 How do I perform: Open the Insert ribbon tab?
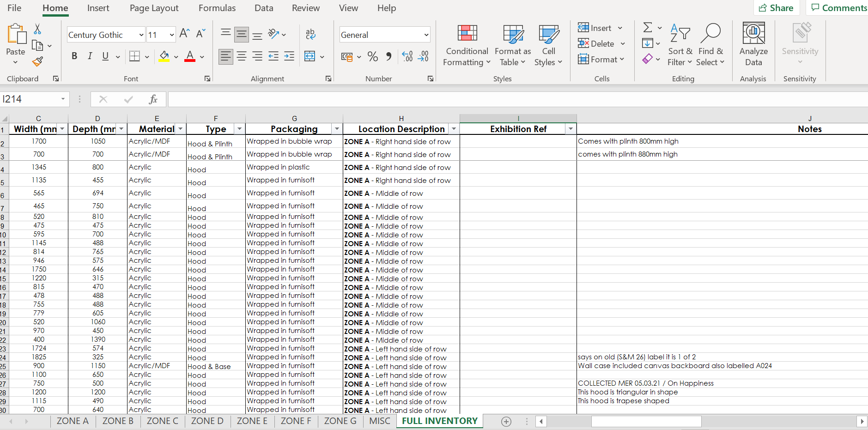tap(98, 8)
